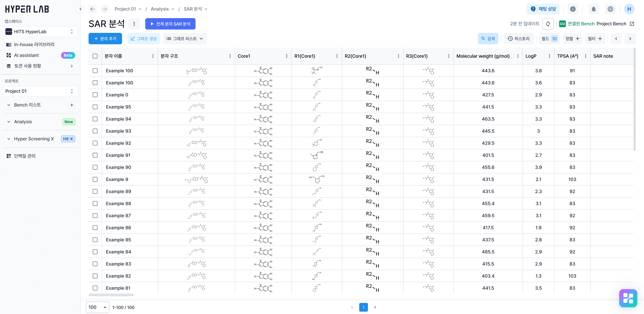Viewport: 644px width, 314px height.
Task: Click the 그래프 생성 button
Action: [x=144, y=38]
